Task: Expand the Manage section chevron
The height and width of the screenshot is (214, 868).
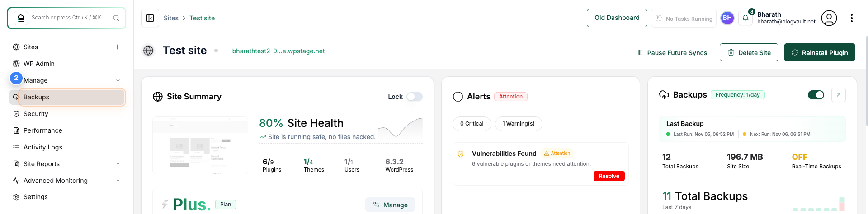Action: pos(118,80)
